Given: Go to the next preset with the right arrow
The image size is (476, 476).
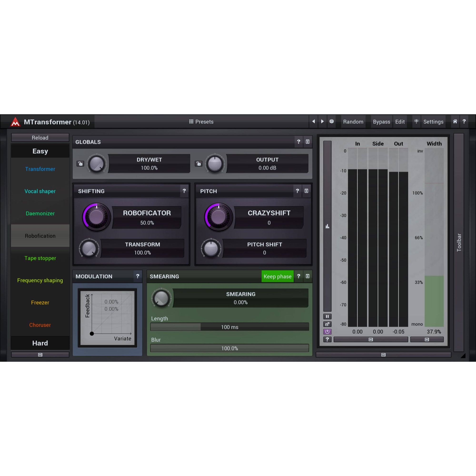Looking at the screenshot, I should [x=322, y=121].
